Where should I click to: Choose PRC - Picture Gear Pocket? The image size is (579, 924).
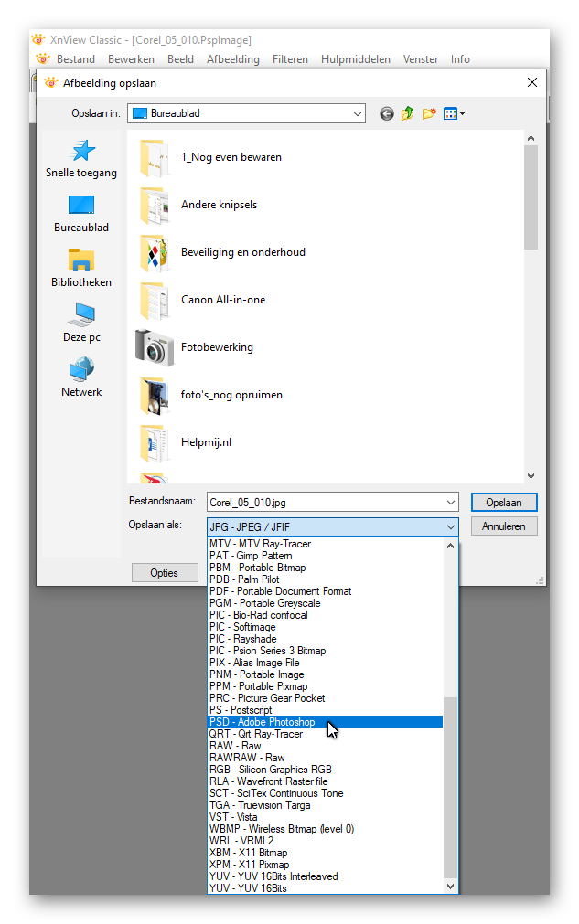click(x=326, y=698)
